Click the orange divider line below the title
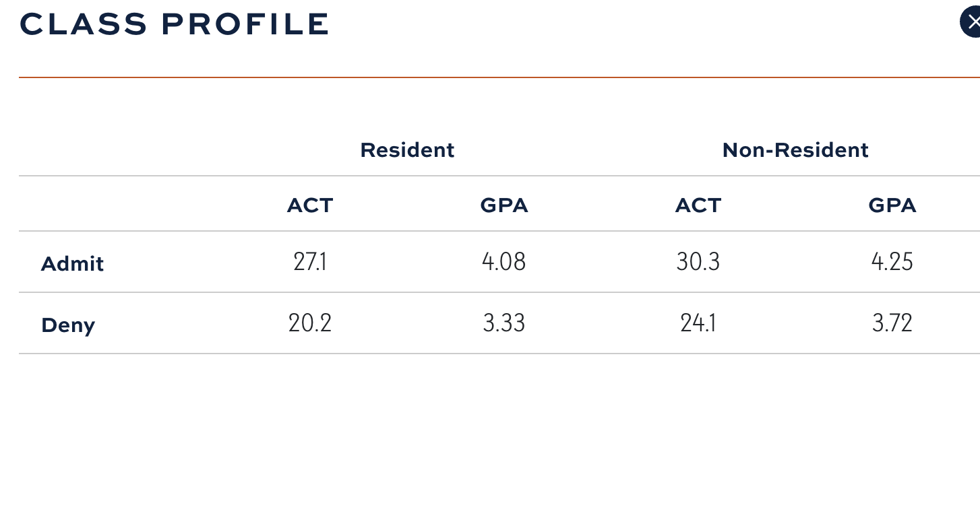 pyautogui.click(x=472, y=77)
